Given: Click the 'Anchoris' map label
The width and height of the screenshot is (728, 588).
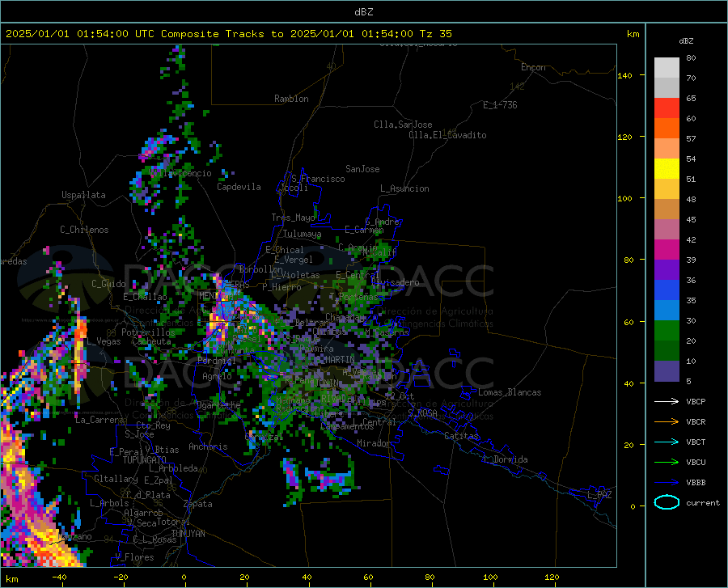Looking at the screenshot, I should [208, 447].
